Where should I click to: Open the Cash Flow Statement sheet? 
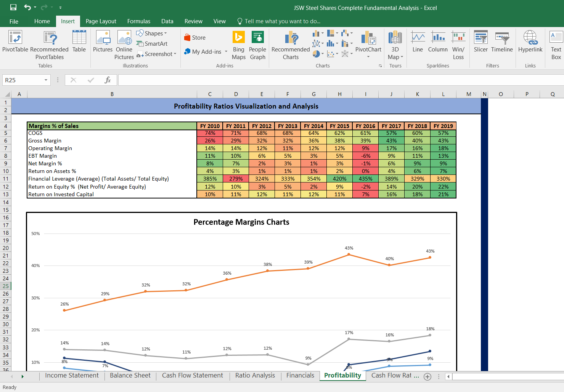coord(193,376)
